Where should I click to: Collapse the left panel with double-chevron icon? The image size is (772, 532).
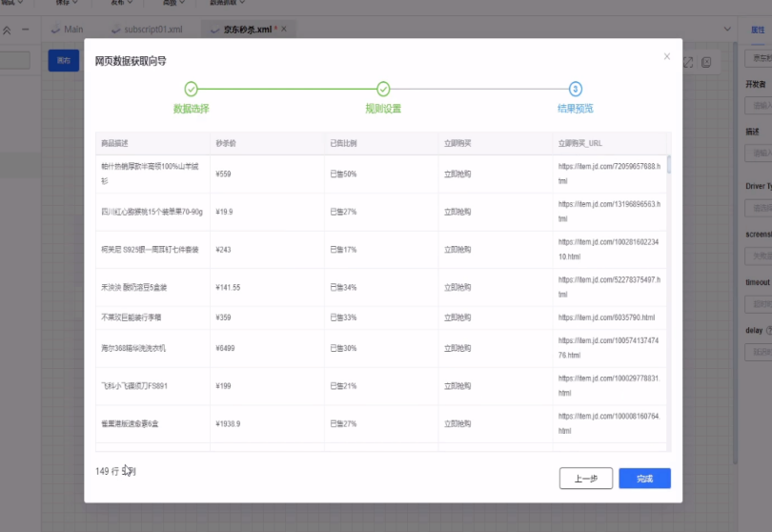point(7,31)
